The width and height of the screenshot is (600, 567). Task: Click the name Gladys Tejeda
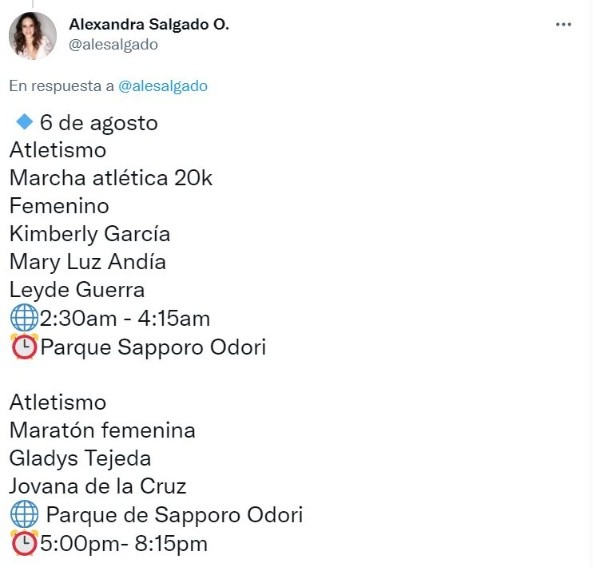(x=81, y=459)
